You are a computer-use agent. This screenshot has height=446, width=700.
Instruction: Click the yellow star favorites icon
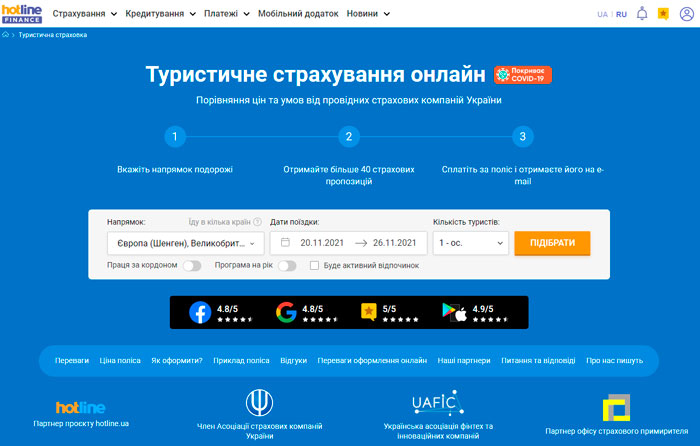[663, 14]
